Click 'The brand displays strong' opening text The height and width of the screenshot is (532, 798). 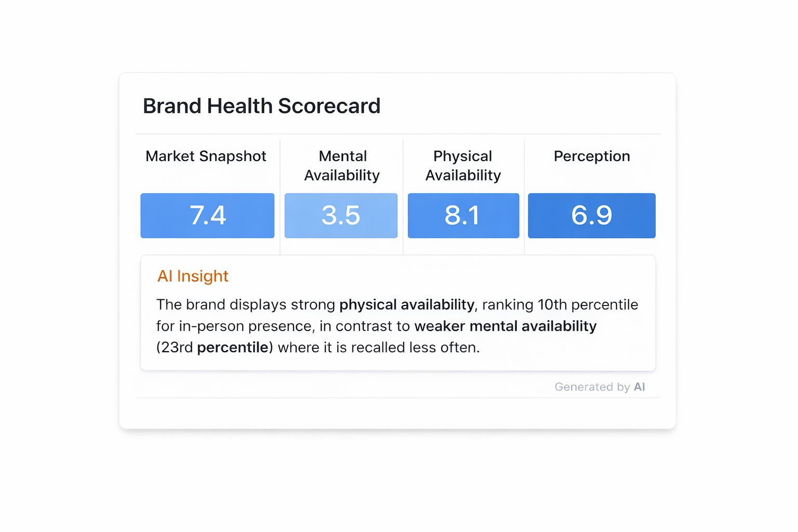(x=246, y=304)
